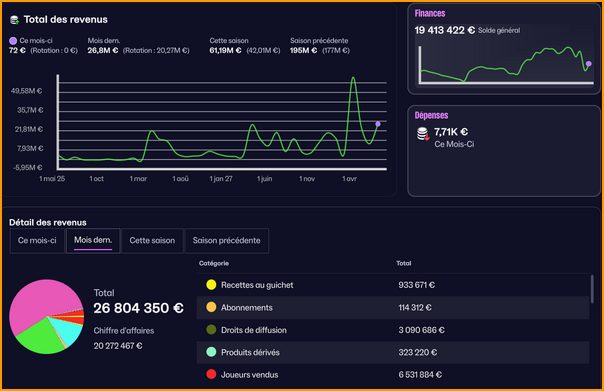Click the 1 jan 27 axis label
604x391 pixels.
point(221,179)
